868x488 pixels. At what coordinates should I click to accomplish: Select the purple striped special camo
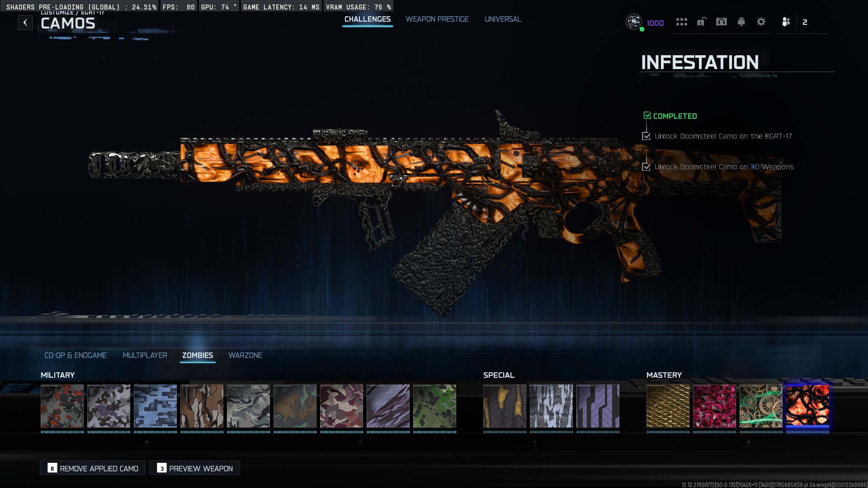[x=598, y=406]
